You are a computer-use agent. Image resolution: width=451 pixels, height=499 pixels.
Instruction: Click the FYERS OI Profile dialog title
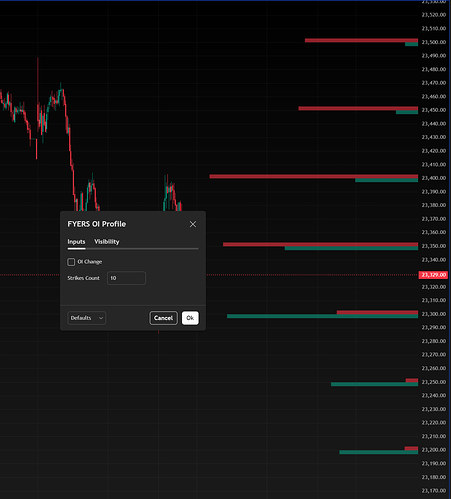pyautogui.click(x=97, y=224)
